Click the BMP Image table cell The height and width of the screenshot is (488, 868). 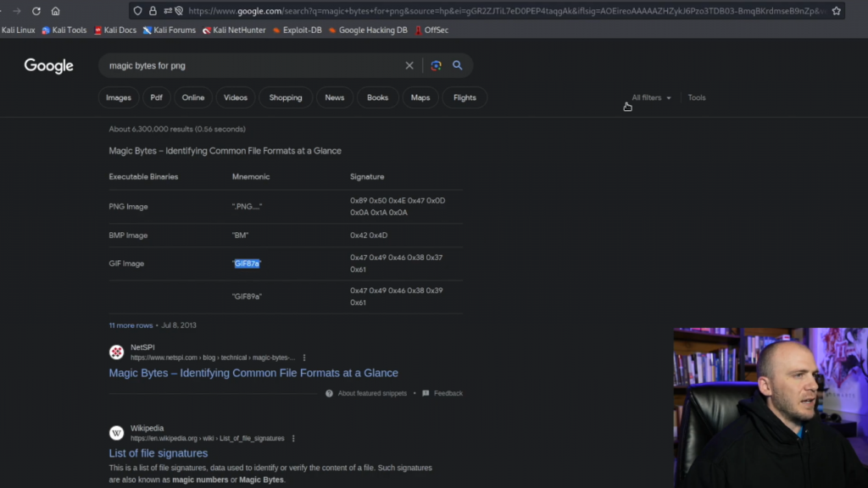[128, 236]
